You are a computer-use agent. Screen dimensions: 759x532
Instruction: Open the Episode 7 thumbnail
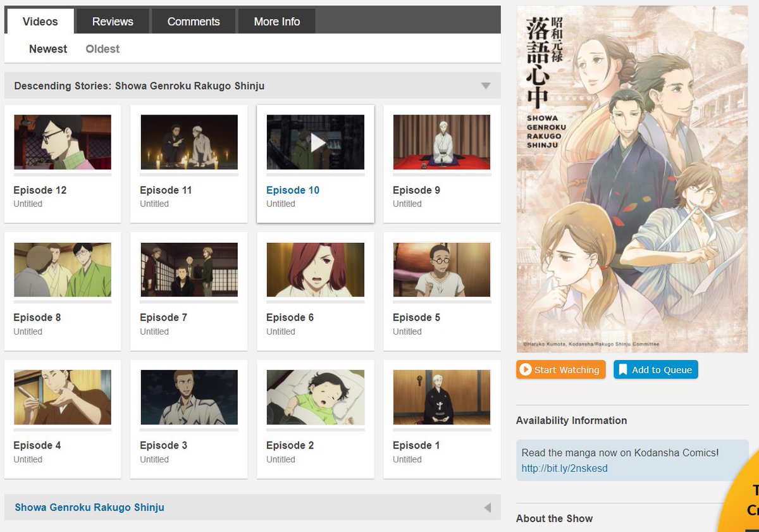click(x=189, y=269)
